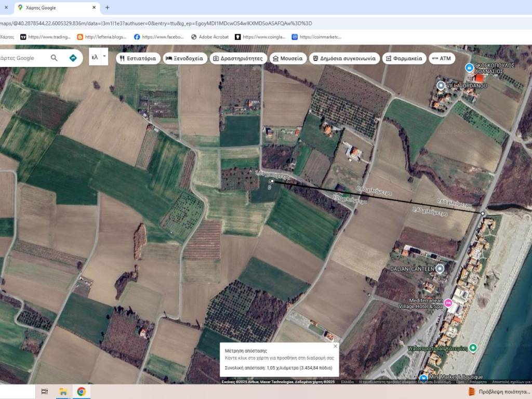Open File Explorer from the taskbar

coord(63,391)
